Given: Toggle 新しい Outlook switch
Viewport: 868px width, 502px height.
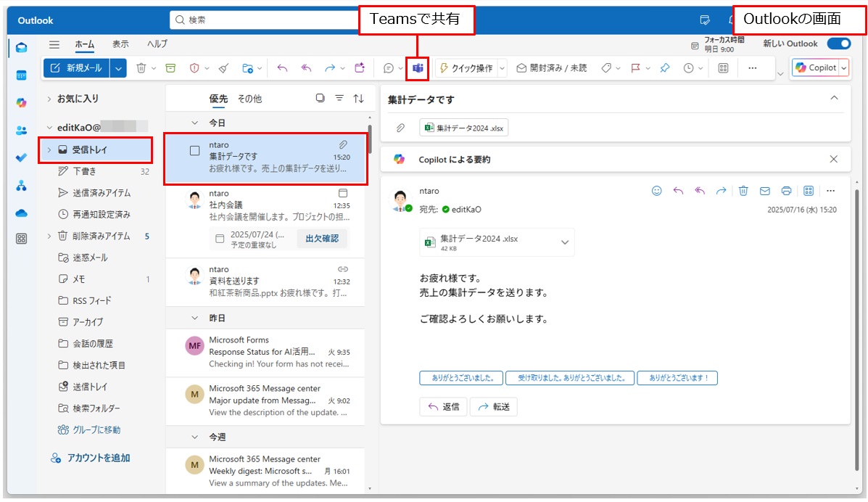Looking at the screenshot, I should pos(839,44).
